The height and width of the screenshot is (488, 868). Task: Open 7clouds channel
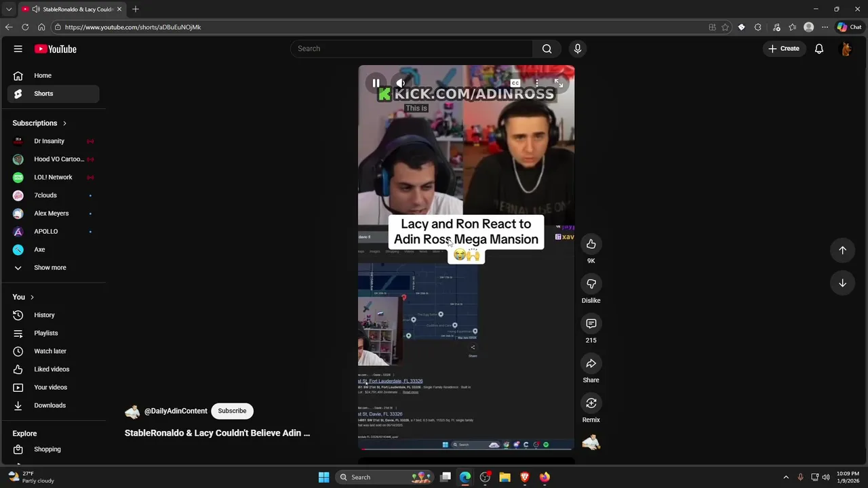[x=53, y=195]
